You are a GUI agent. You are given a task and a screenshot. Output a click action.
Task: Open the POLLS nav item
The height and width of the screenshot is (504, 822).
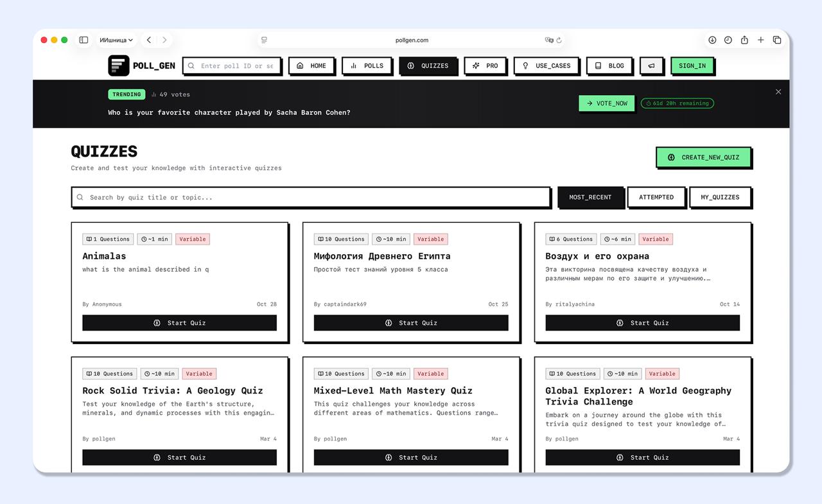pos(367,65)
